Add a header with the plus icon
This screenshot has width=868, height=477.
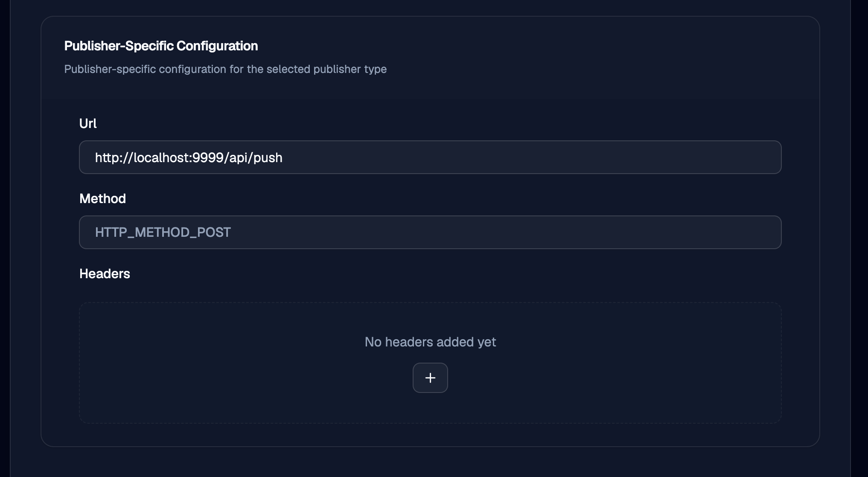pos(430,378)
